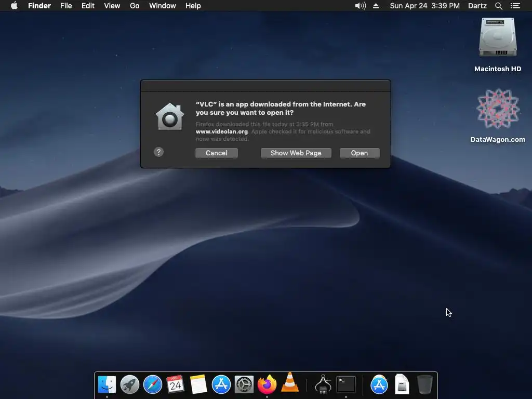Image resolution: width=532 pixels, height=399 pixels.
Task: Open the App Store icon beside the disk image in the Dock
Action: (x=379, y=384)
